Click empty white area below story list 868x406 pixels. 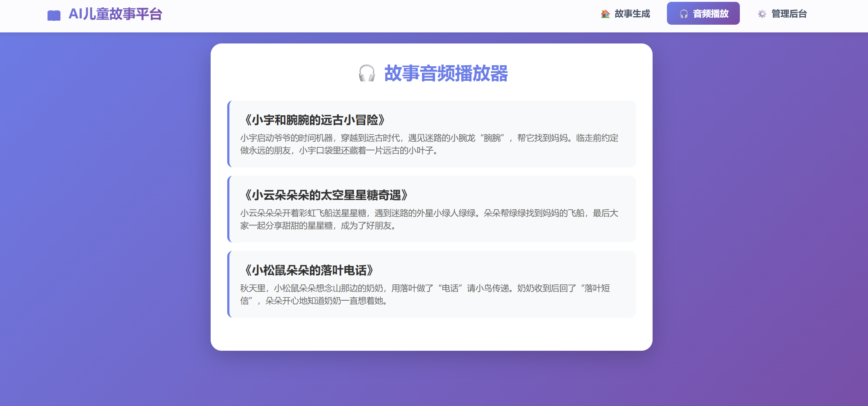[431, 334]
